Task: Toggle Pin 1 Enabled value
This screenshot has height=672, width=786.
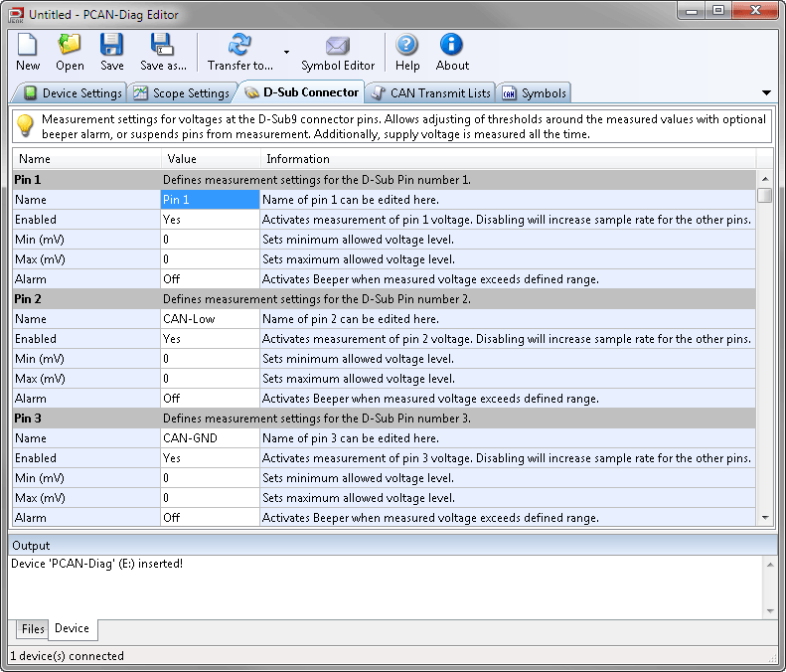Action: pyautogui.click(x=210, y=220)
